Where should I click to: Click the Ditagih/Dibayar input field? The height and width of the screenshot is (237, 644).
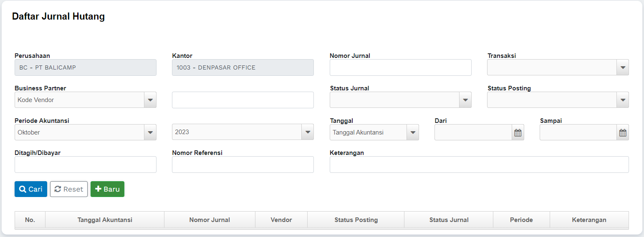coord(85,165)
